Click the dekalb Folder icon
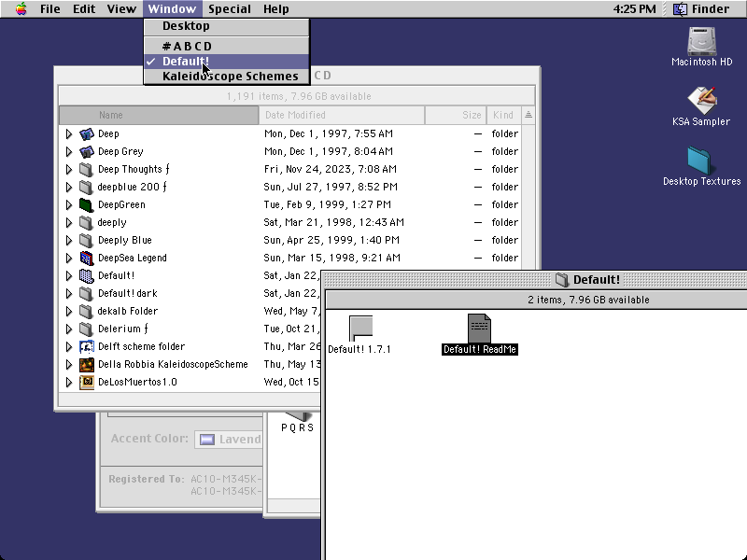This screenshot has height=560, width=747. [x=86, y=311]
